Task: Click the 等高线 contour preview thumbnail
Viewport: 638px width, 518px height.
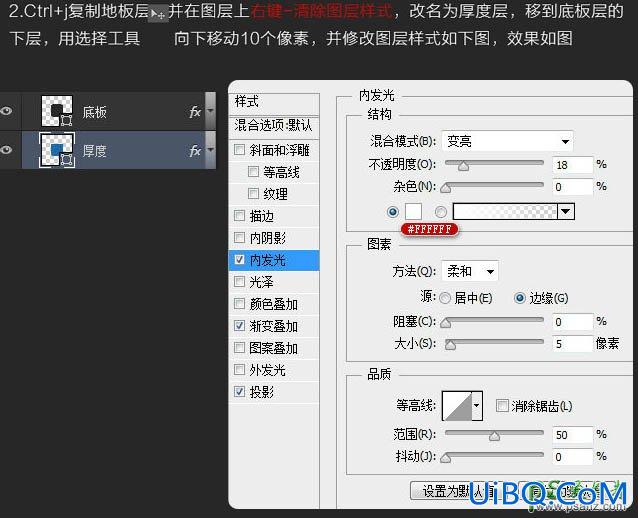Action: point(457,406)
